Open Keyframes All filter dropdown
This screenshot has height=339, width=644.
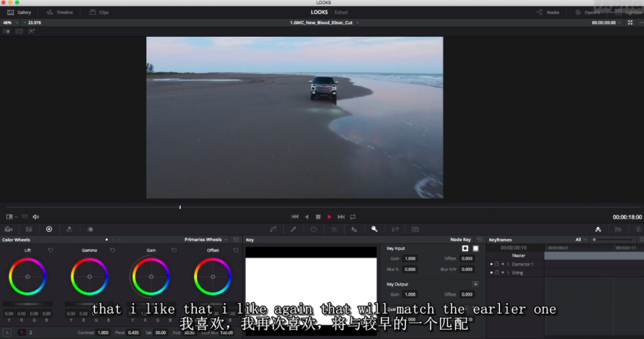point(581,240)
